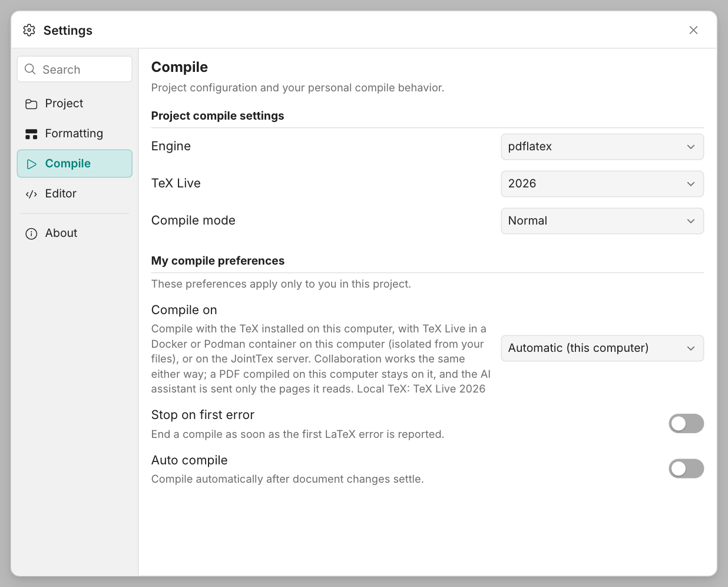728x587 pixels.
Task: Open the Engine pdflatex dropdown
Action: click(602, 147)
